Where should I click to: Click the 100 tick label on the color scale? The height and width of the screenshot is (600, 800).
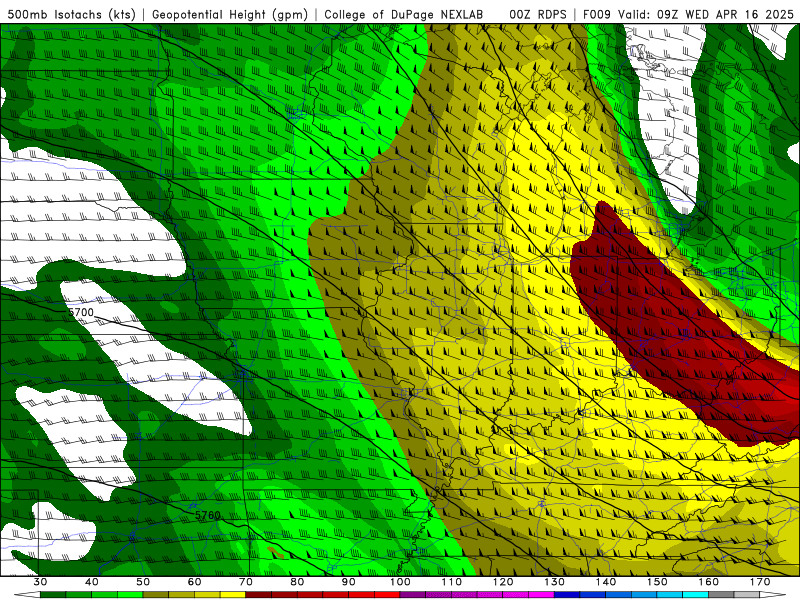[401, 582]
